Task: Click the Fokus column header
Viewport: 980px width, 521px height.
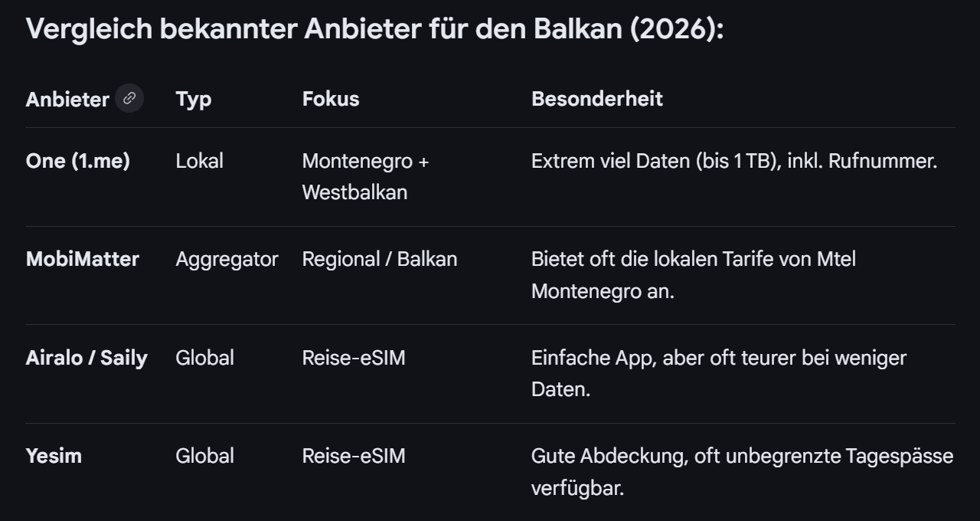Action: pyautogui.click(x=330, y=99)
